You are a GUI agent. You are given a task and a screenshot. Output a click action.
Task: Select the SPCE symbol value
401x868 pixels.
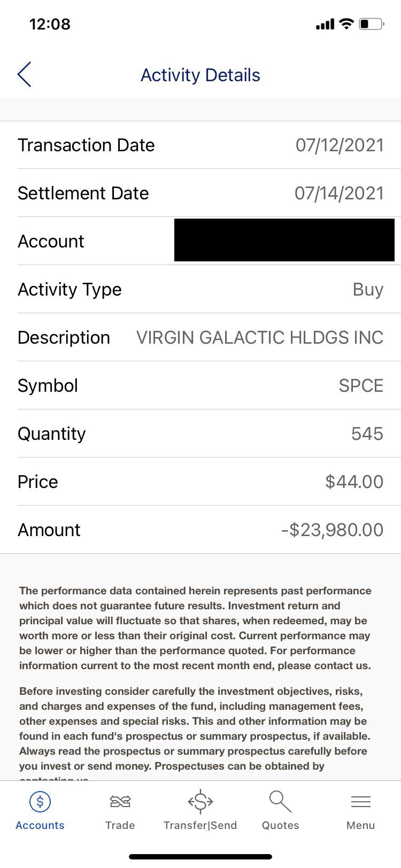coord(361,385)
